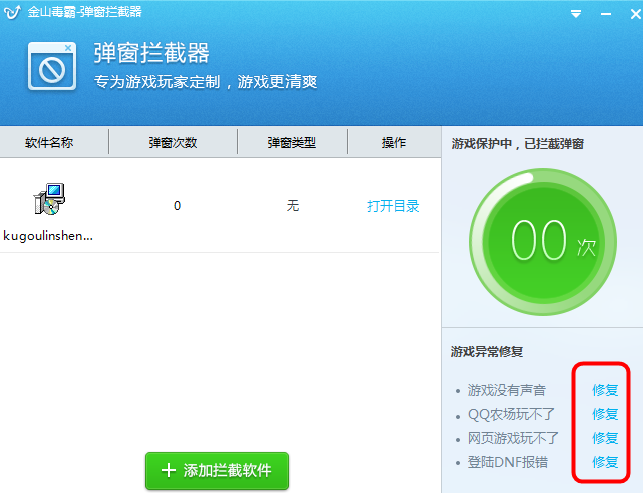Repair 游戏没有声音 with 修复 link

pos(605,390)
